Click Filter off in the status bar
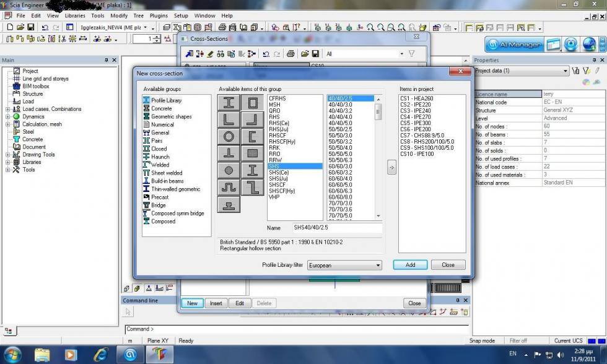 518,341
